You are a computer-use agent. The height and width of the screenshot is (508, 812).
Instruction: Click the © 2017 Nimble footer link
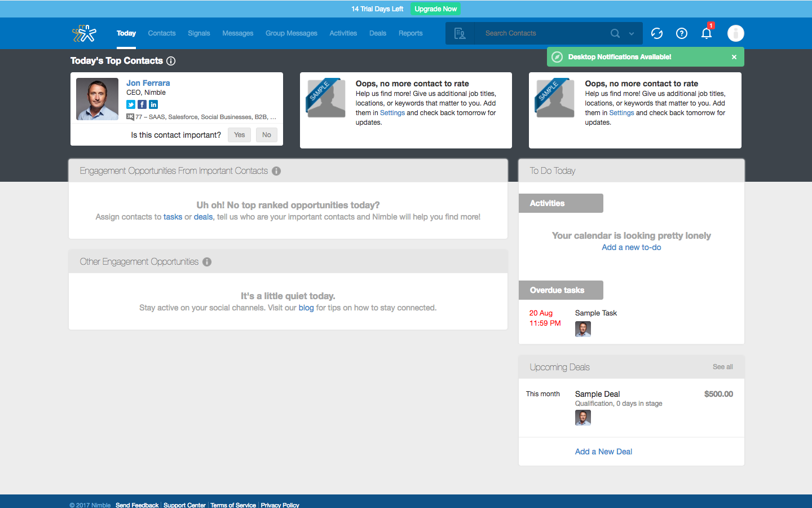(90, 505)
